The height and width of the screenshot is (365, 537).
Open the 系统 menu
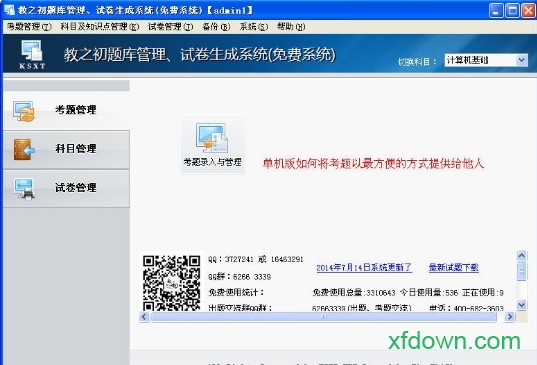pyautogui.click(x=253, y=26)
